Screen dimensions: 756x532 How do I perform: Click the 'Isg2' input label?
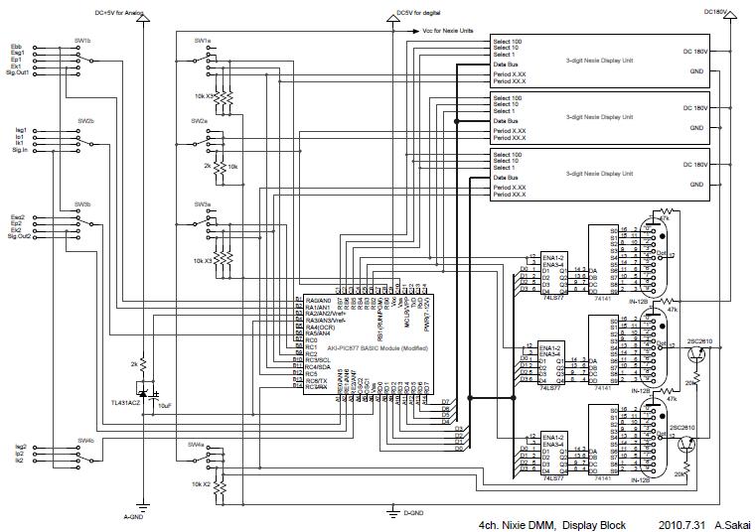click(21, 448)
